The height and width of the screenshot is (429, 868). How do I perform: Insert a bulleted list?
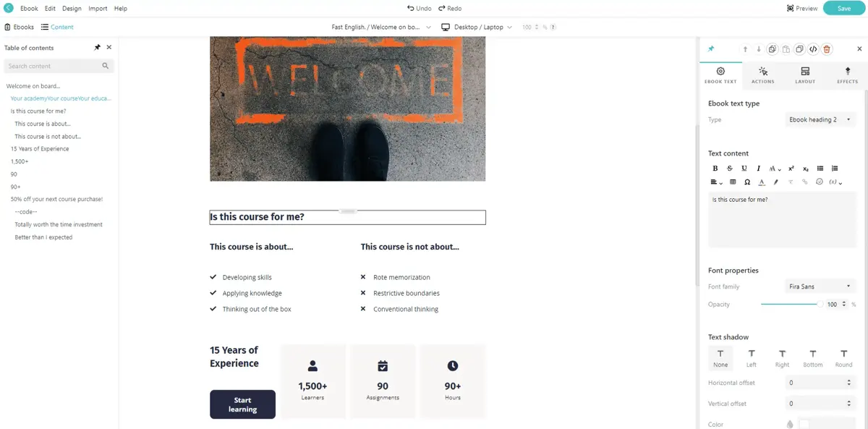point(820,169)
